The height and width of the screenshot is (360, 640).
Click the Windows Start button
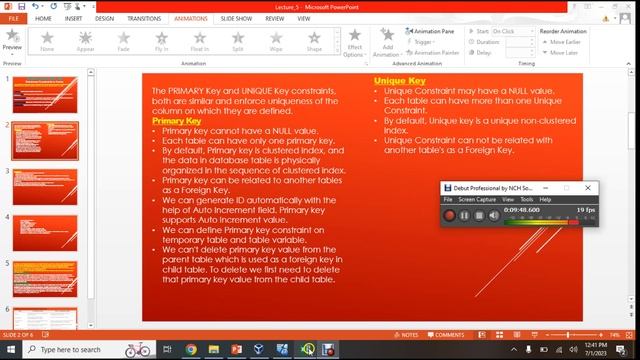pyautogui.click(x=11, y=349)
